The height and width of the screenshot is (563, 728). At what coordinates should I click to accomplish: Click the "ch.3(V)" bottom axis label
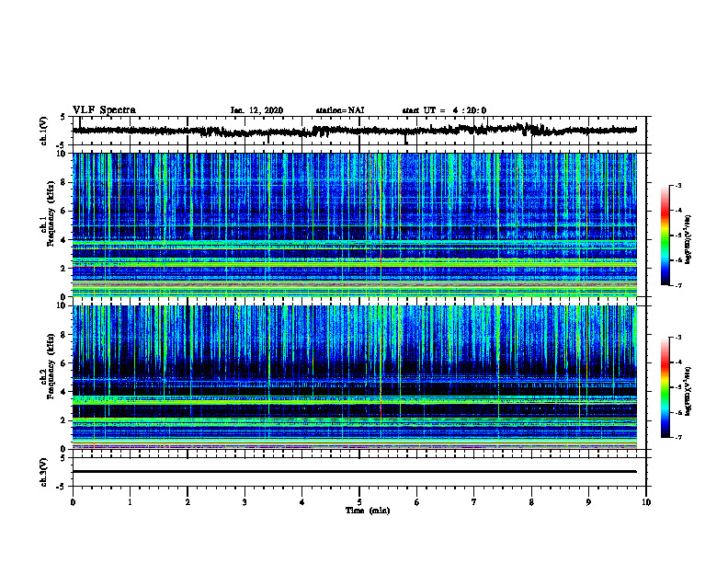[x=44, y=472]
